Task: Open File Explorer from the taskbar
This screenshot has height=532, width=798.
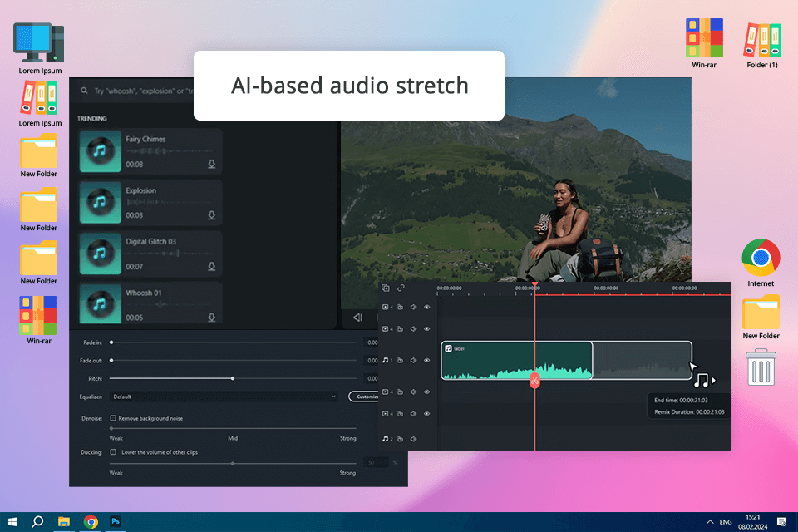Action: pos(64,521)
